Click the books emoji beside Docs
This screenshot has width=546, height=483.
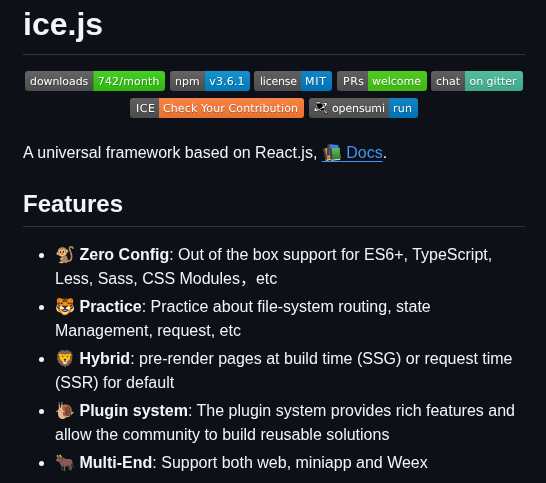click(x=332, y=153)
